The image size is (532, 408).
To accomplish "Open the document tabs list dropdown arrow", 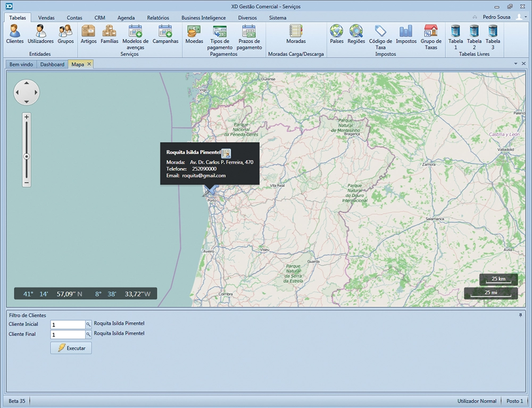I will [516, 64].
